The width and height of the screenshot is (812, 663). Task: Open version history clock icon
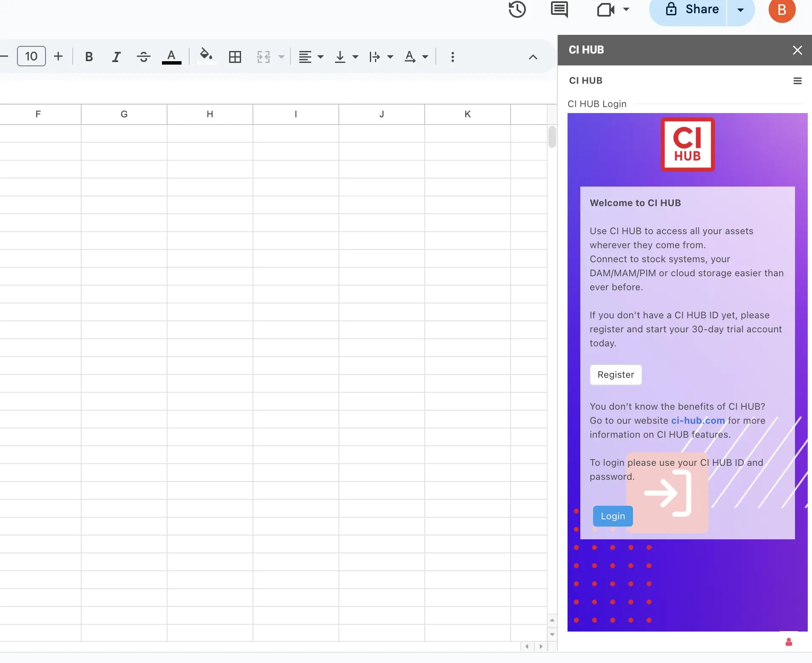517,9
